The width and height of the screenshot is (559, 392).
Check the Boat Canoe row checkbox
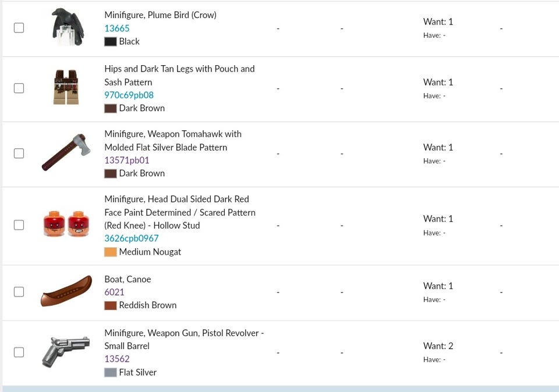coord(19,292)
